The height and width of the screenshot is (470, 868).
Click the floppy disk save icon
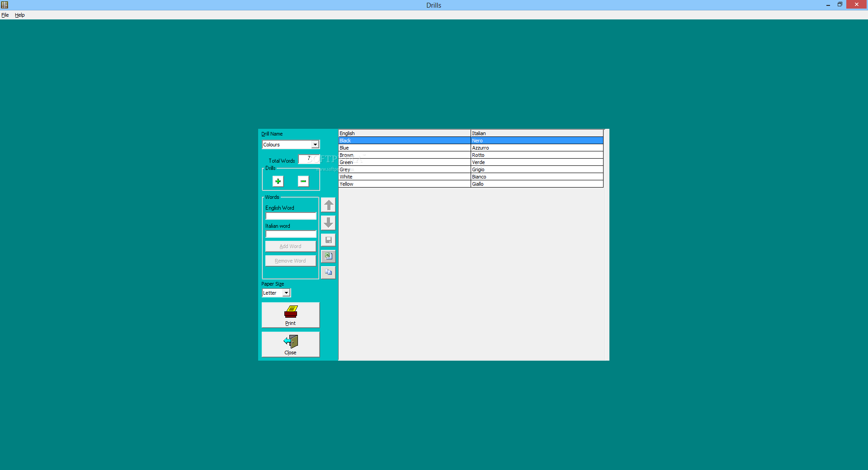pyautogui.click(x=328, y=240)
